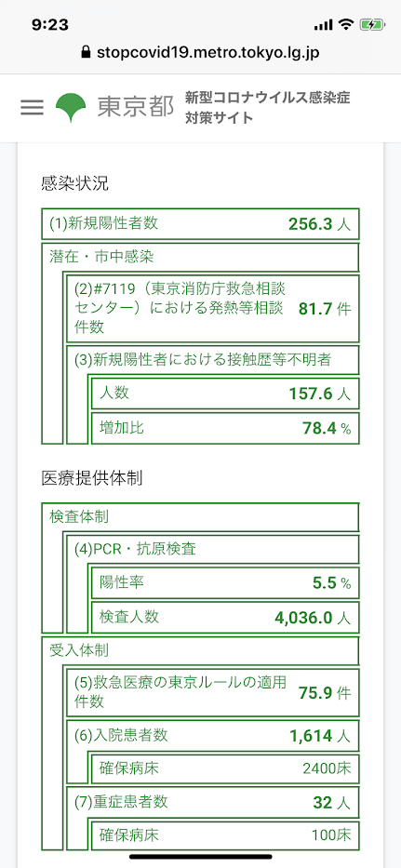401x868 pixels.
Task: Select the (1)新規陽性者数 256.3人 box
Action: pyautogui.click(x=201, y=223)
